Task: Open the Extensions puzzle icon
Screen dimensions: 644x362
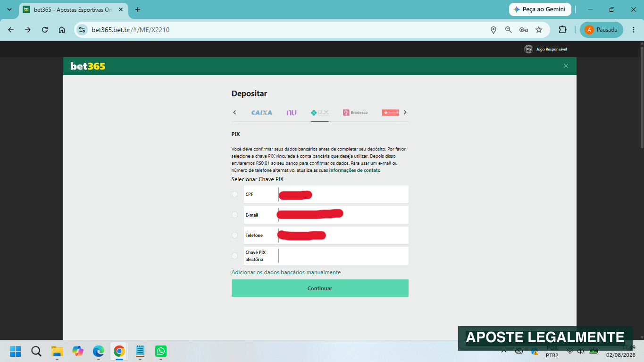Action: click(x=562, y=30)
